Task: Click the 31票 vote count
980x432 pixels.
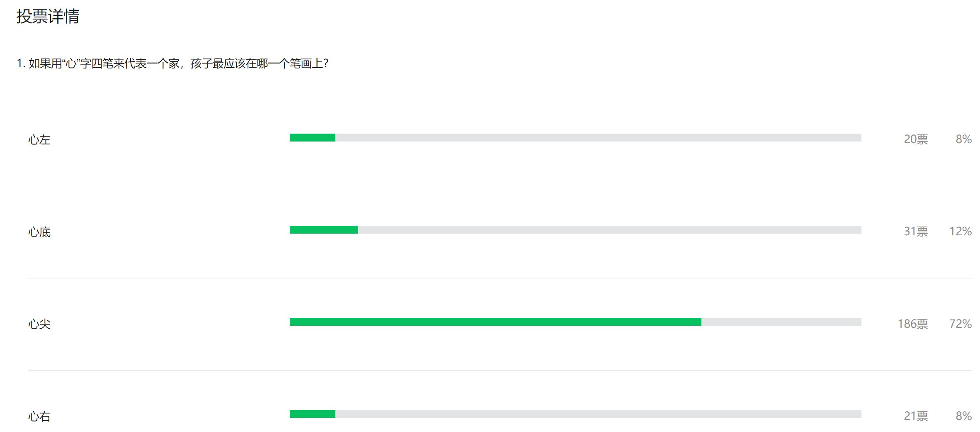Action: 916,232
